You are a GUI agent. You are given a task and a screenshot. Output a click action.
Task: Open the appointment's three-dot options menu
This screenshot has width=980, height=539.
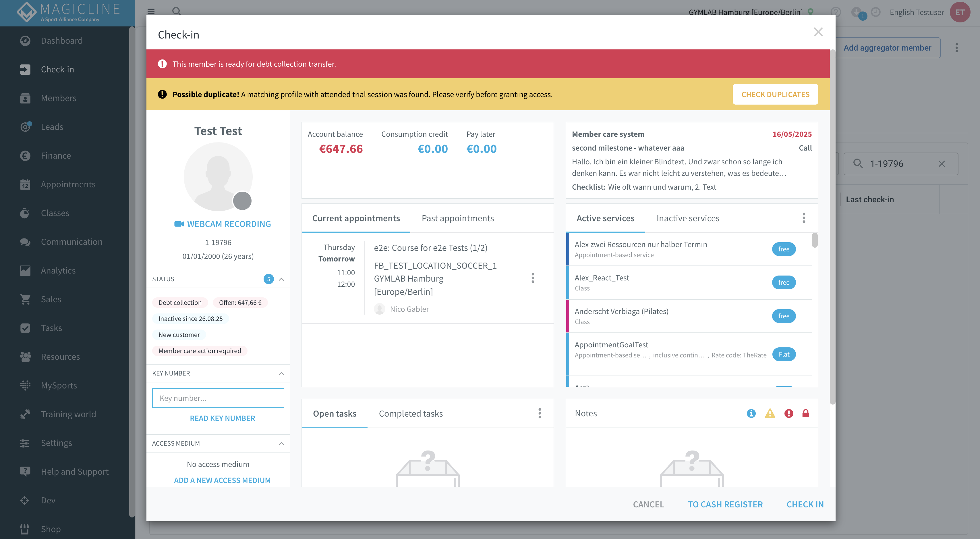533,278
